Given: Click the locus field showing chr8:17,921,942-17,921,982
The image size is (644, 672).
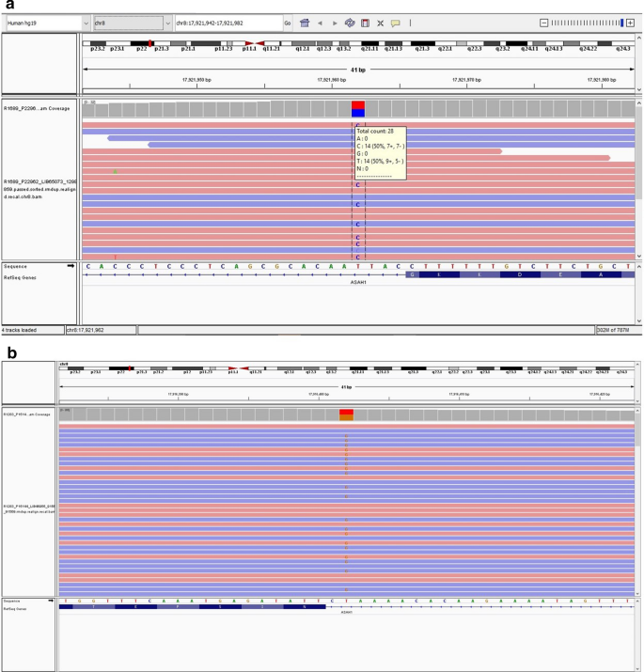Looking at the screenshot, I should point(228,23).
